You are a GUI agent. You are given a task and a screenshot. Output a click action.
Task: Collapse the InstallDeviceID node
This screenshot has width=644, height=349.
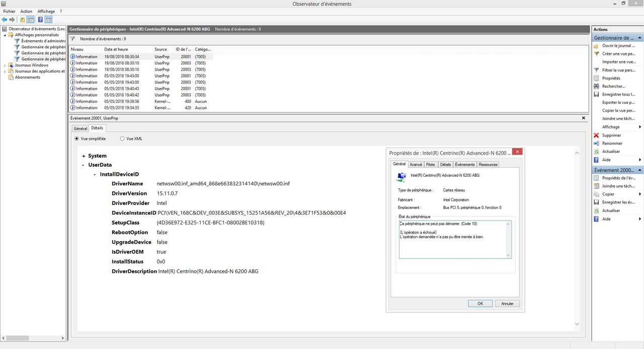point(95,174)
